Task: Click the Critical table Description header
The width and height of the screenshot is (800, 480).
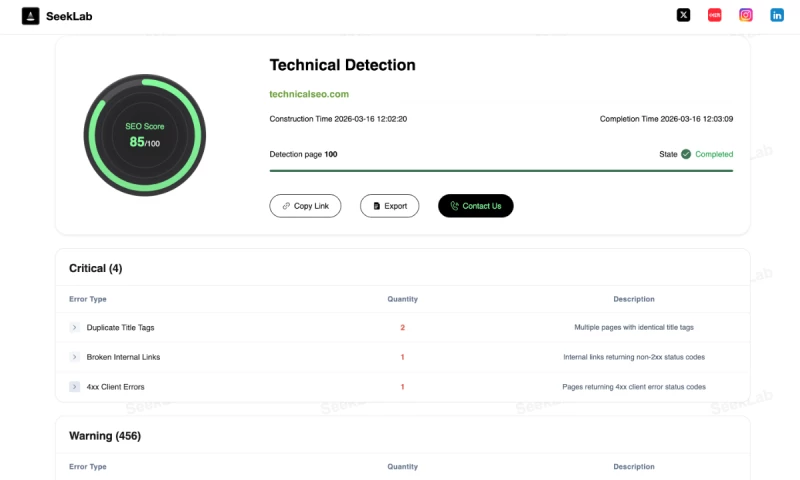Action: pyautogui.click(x=634, y=299)
